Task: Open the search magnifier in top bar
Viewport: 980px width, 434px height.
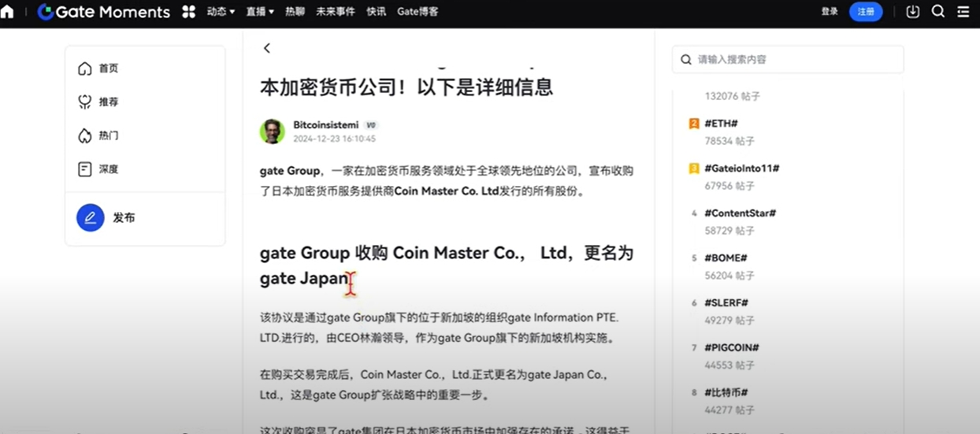Action: pyautogui.click(x=938, y=12)
